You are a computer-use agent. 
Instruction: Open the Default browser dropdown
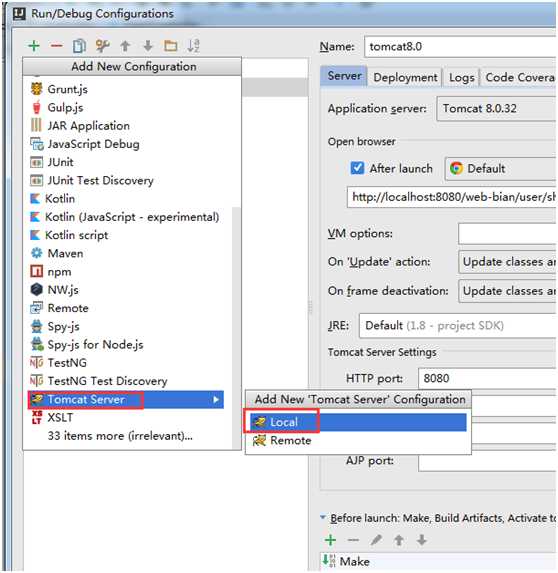501,169
